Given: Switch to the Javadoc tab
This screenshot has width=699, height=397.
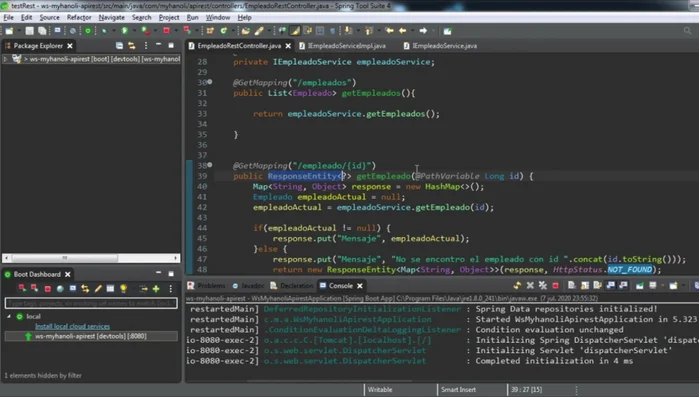Looking at the screenshot, I should pos(248,286).
